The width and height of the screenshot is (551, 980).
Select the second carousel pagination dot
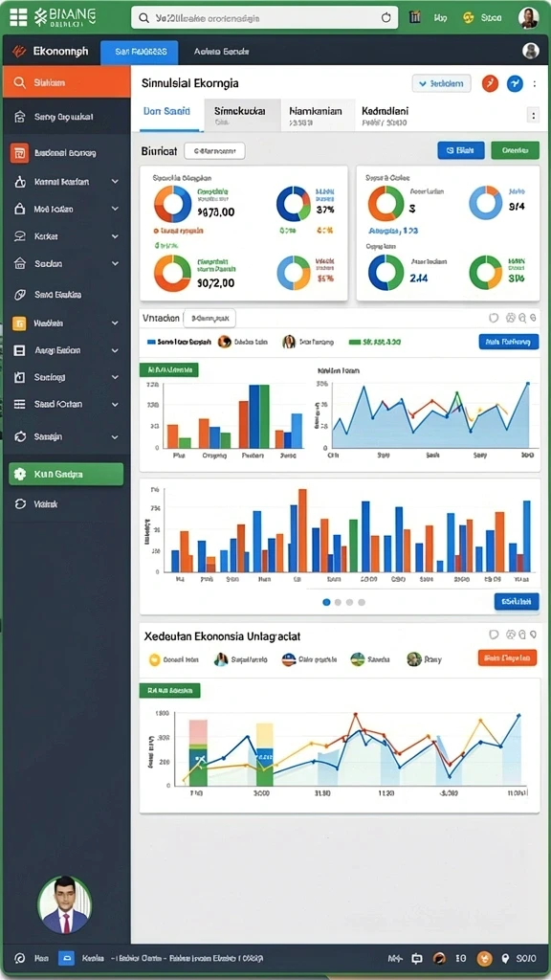[338, 602]
